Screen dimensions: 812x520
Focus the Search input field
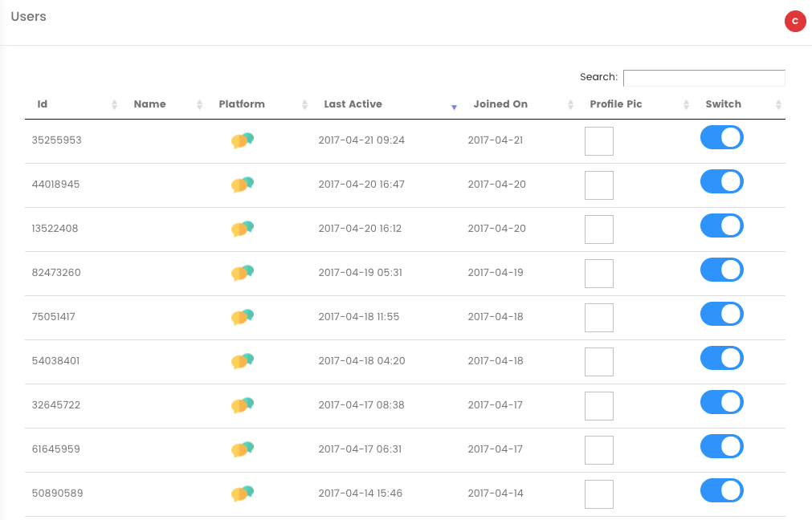click(704, 78)
